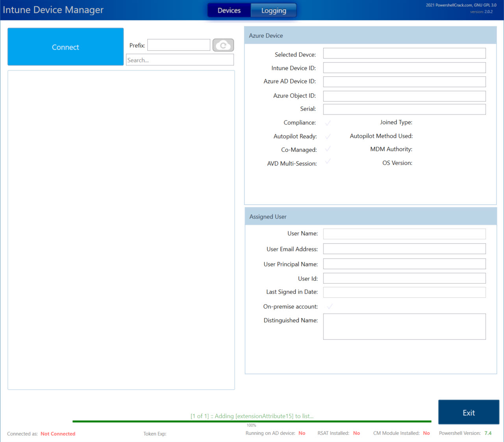Screen dimensions: 504x442
Task: Toggle the Co-Managed checkmark
Action: pyautogui.click(x=328, y=149)
